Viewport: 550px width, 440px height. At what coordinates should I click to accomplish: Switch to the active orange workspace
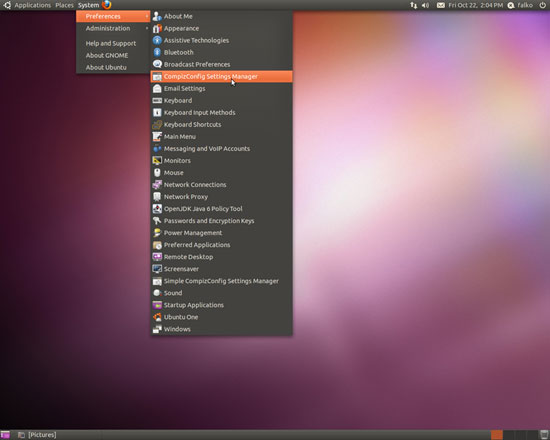coord(497,435)
